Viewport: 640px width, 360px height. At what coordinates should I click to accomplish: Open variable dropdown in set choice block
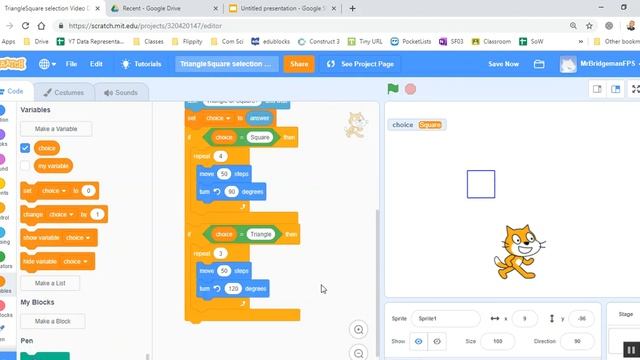(x=53, y=191)
